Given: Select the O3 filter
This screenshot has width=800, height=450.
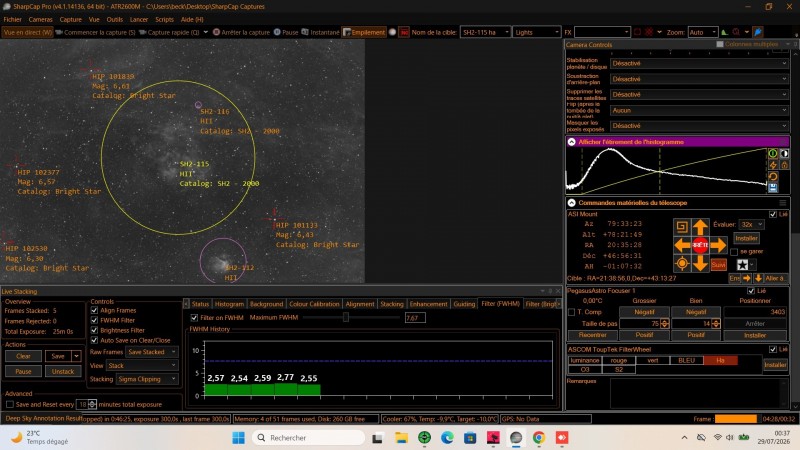Looking at the screenshot, I should tap(585, 369).
